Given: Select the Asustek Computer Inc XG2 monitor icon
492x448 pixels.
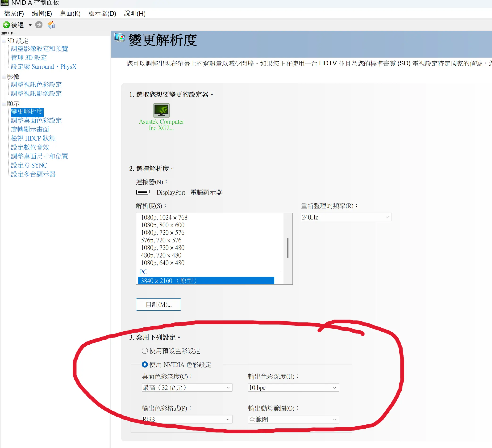Looking at the screenshot, I should (161, 110).
